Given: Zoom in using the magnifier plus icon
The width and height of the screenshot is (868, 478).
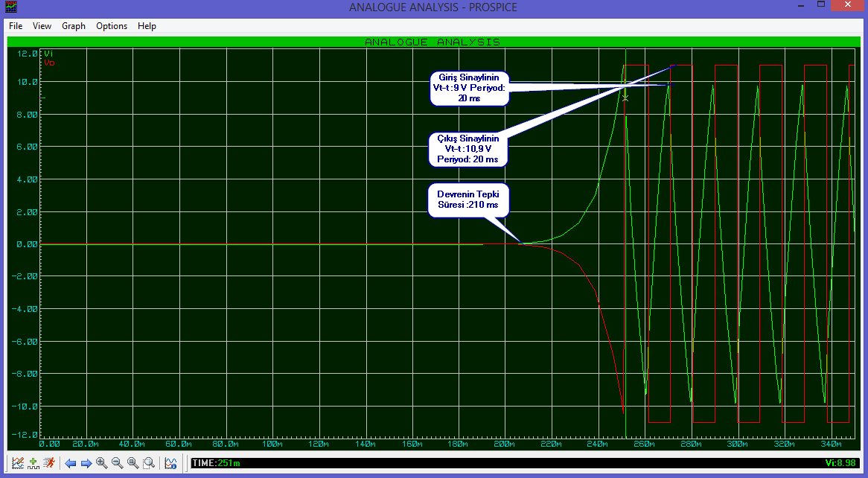Looking at the screenshot, I should click(x=102, y=463).
